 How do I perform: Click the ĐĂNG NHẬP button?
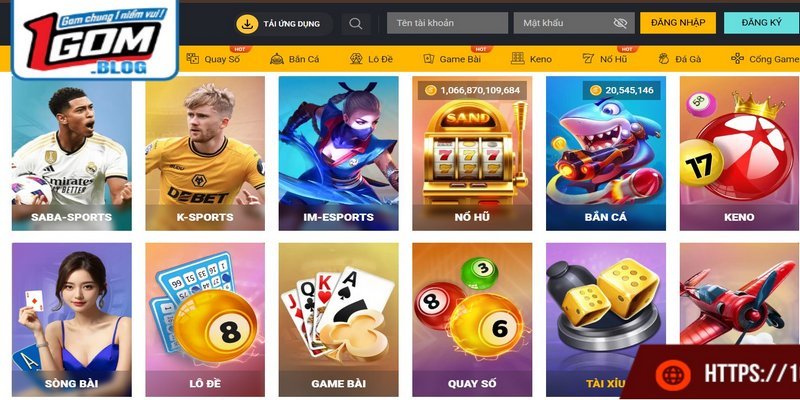click(x=678, y=23)
